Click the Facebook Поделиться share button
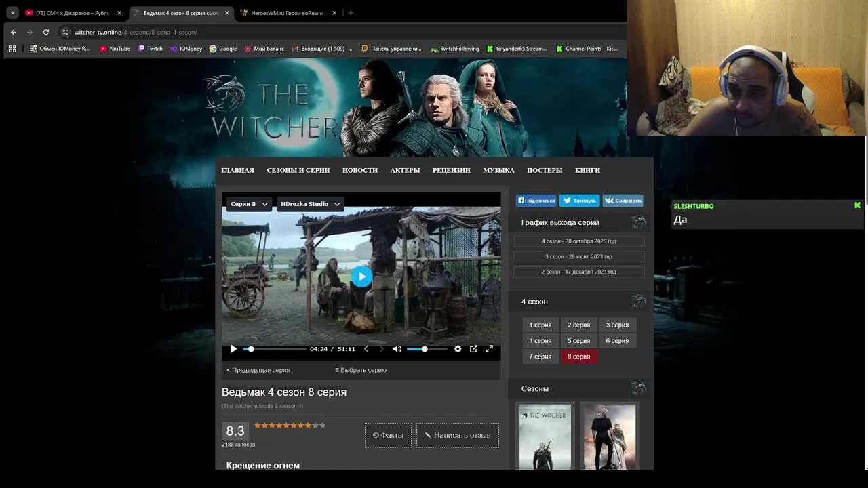Viewport: 868px width, 488px height. pyautogui.click(x=536, y=201)
